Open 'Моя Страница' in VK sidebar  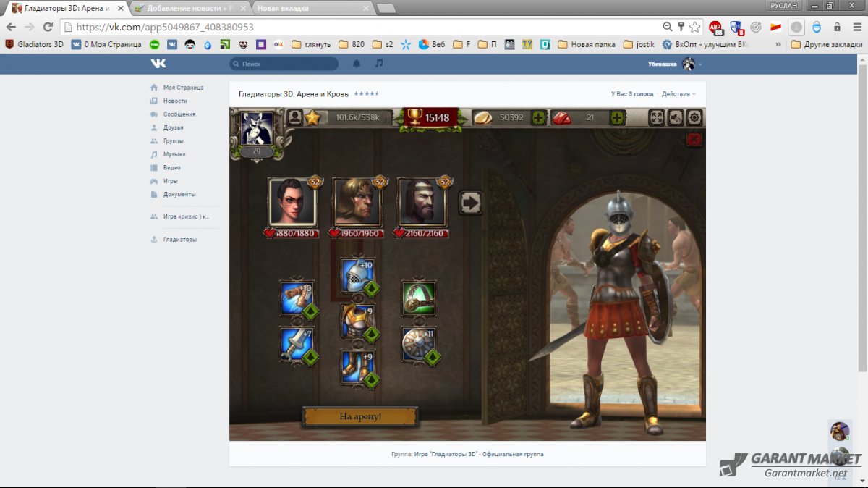pos(183,88)
